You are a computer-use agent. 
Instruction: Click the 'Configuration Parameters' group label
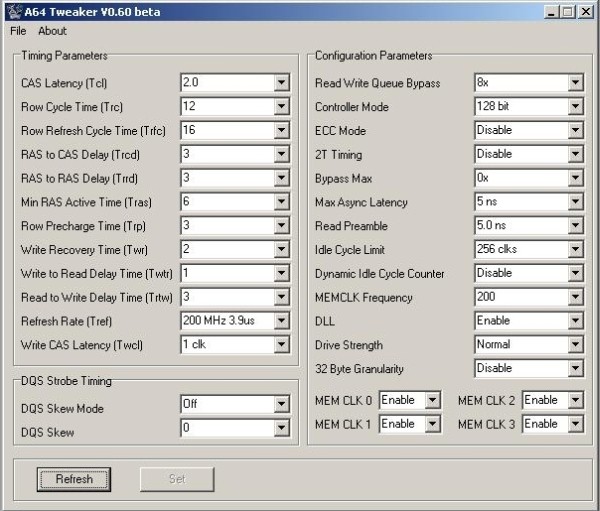pyautogui.click(x=373, y=56)
